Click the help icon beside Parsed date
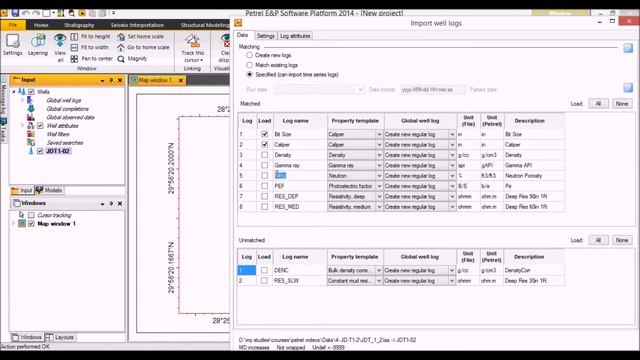Screen dimensions: 640x360 pyautogui.click(x=628, y=88)
